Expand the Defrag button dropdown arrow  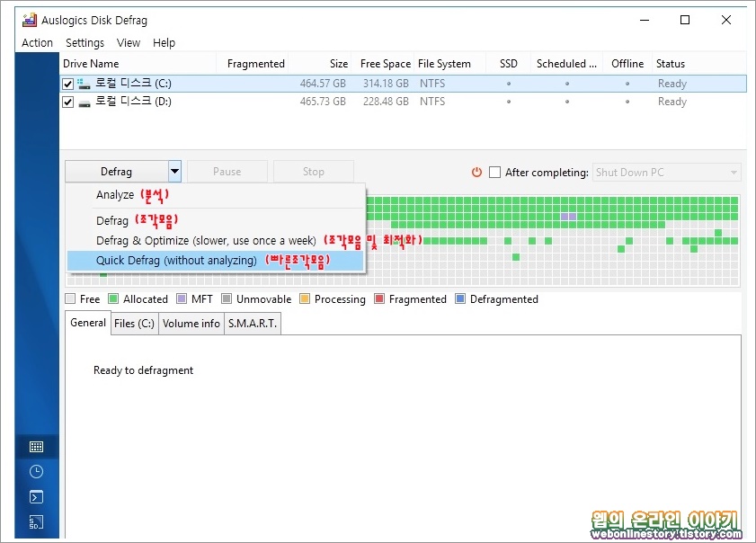click(173, 171)
